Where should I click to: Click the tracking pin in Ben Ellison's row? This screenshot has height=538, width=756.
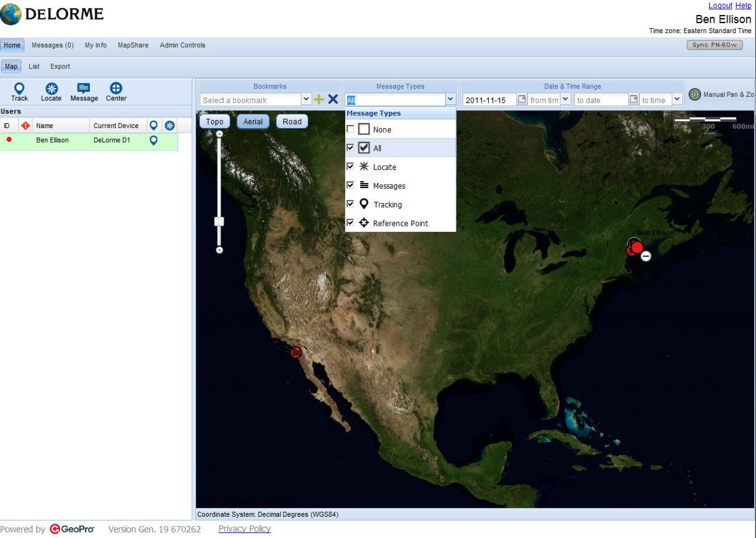click(154, 141)
